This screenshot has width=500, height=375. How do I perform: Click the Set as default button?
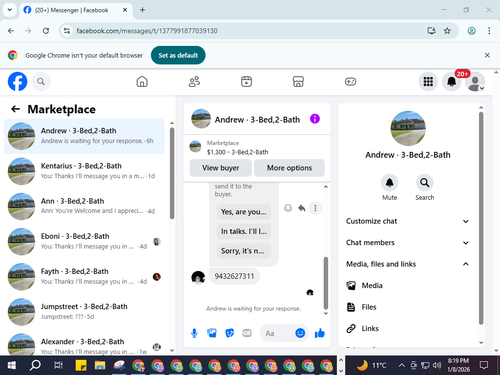coord(178,55)
